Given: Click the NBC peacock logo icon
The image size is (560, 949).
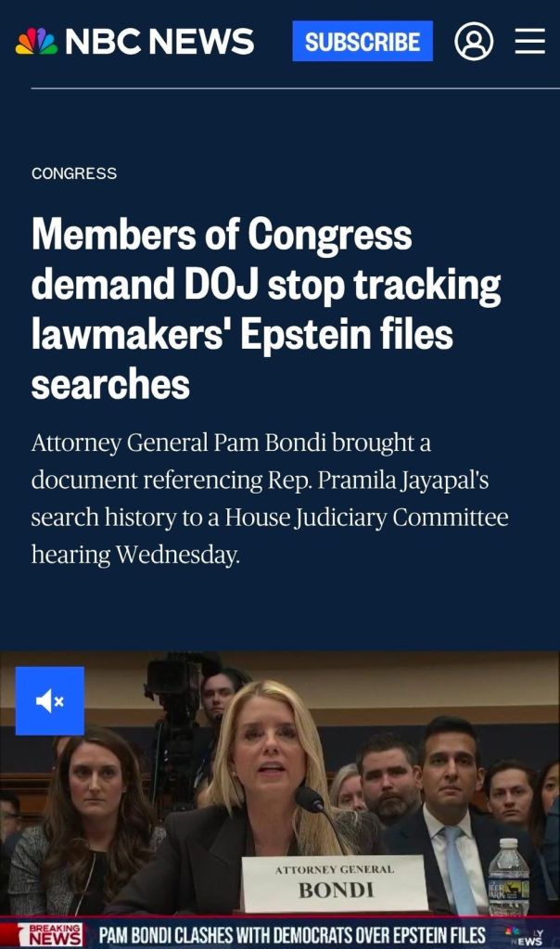Looking at the screenshot, I should 37,41.
